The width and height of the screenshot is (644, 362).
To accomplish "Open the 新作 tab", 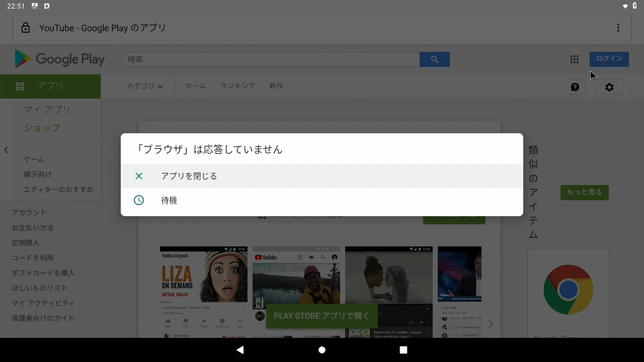I will tap(276, 86).
